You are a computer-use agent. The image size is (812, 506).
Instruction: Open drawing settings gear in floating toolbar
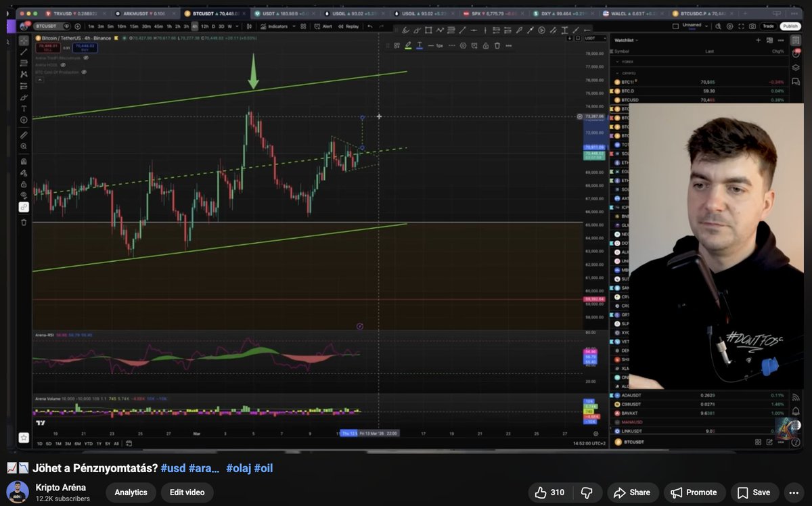tap(464, 45)
